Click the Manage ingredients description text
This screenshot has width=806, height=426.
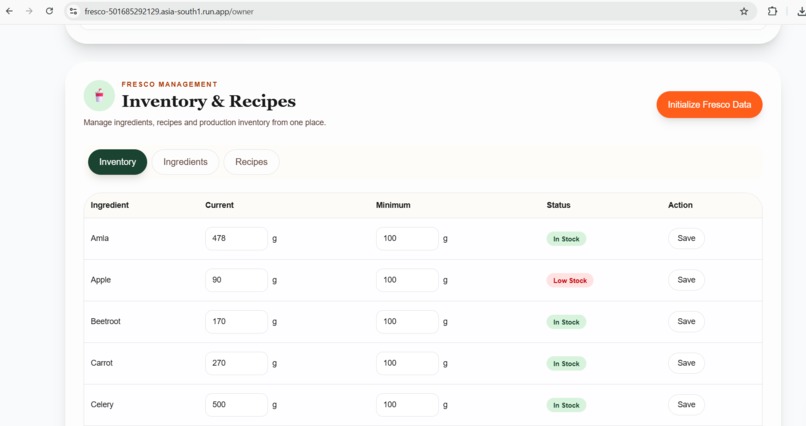[x=205, y=123]
